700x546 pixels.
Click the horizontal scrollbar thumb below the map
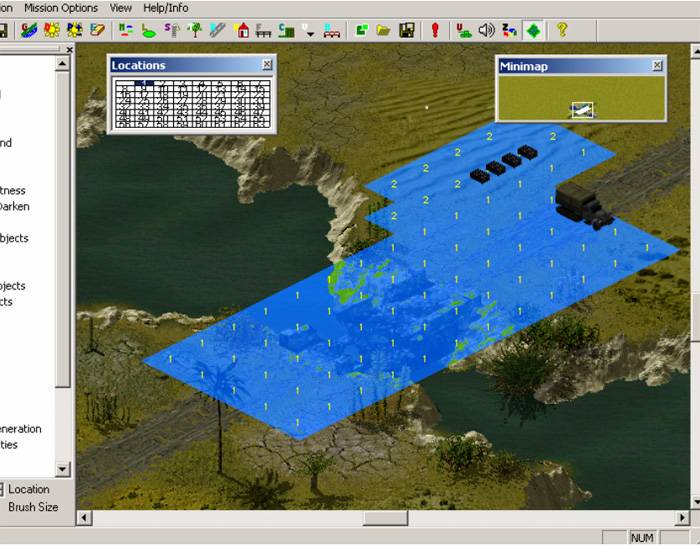tap(385, 518)
